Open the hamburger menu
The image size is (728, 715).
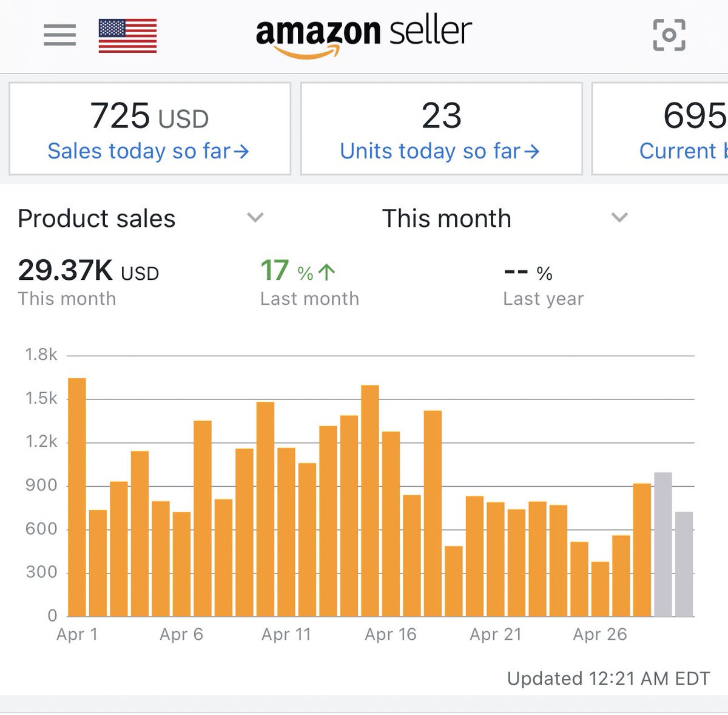coord(59,35)
